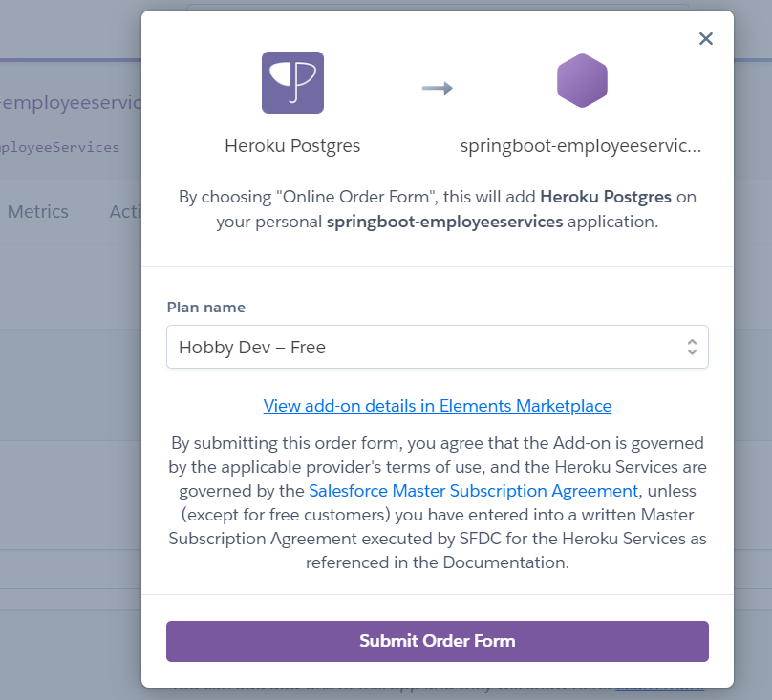
Task: Click bold springboot-employeeservices in the description
Action: tap(446, 222)
